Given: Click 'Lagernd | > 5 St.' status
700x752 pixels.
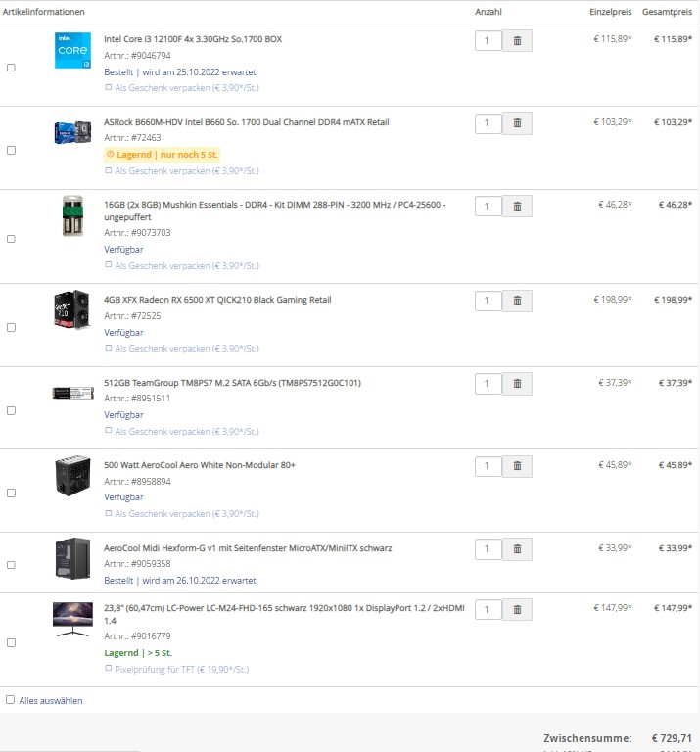Looking at the screenshot, I should tap(138, 653).
